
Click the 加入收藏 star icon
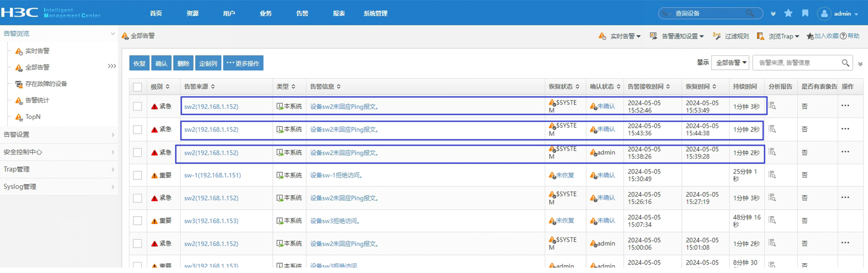point(810,36)
